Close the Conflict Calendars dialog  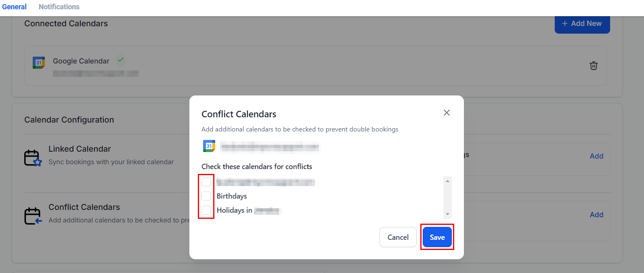[447, 113]
